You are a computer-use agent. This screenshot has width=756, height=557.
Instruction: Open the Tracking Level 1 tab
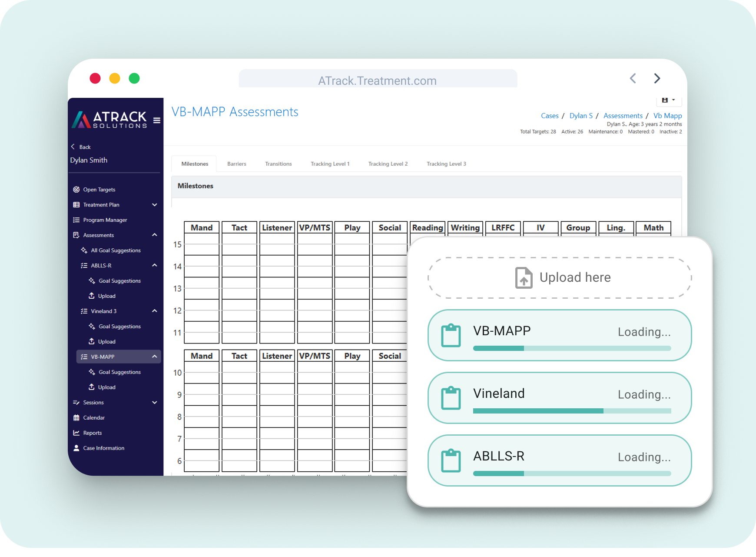coord(330,164)
